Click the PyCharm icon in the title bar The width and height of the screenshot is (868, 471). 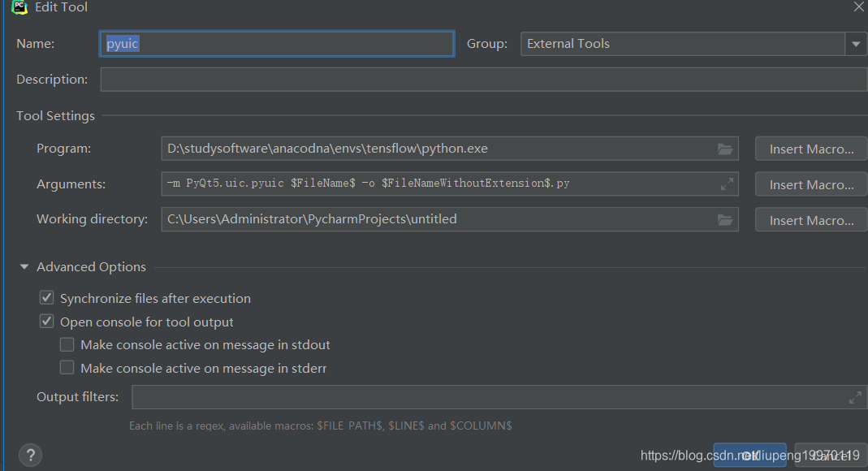19,7
